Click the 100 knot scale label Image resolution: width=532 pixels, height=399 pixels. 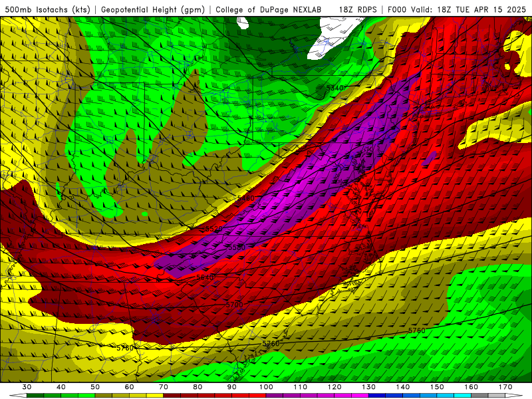pyautogui.click(x=267, y=387)
